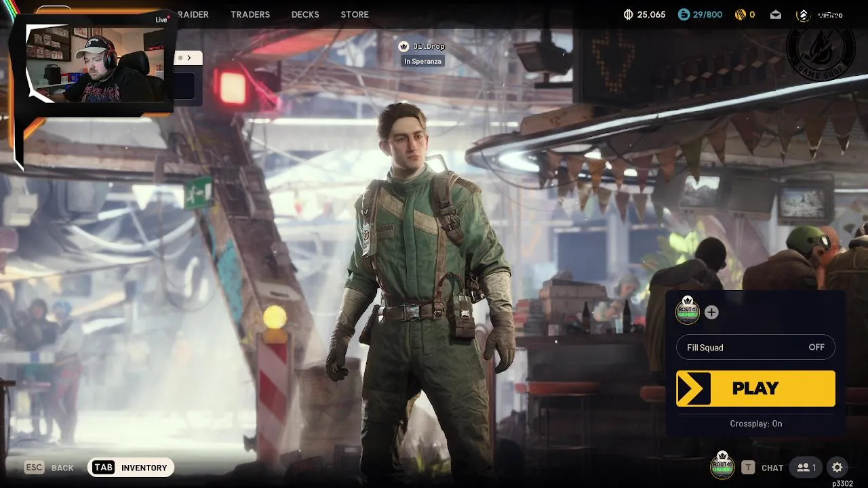
Task: Switch to the Decks tab
Action: (305, 14)
